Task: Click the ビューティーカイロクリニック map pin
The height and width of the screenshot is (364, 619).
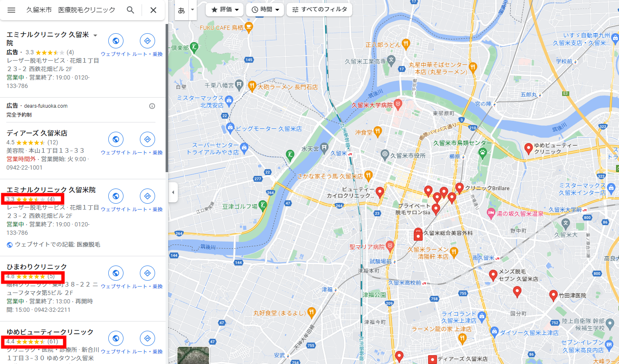Action: [380, 192]
